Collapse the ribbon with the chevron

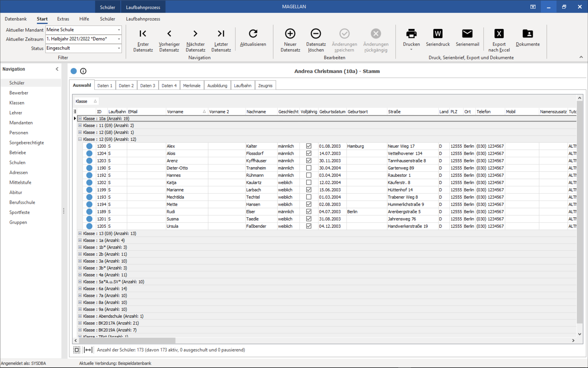581,57
